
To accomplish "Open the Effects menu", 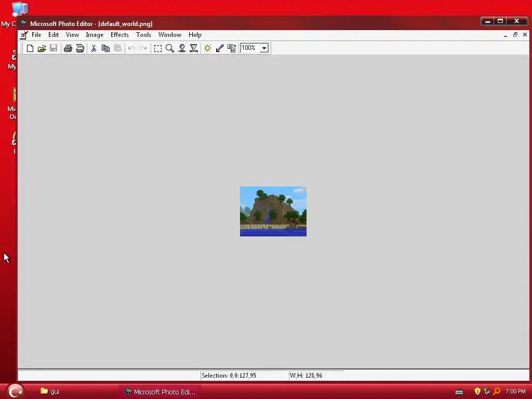I will click(119, 35).
